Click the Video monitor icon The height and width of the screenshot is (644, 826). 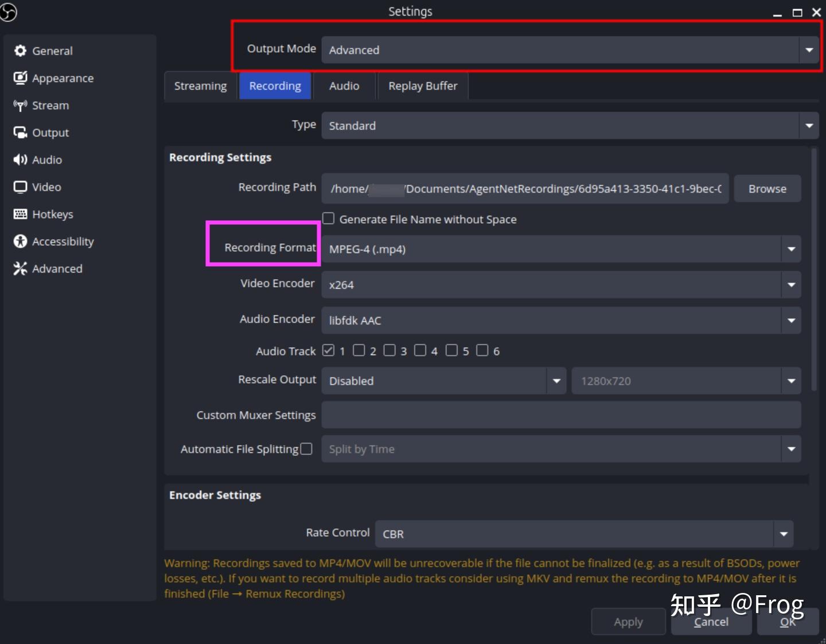tap(21, 187)
